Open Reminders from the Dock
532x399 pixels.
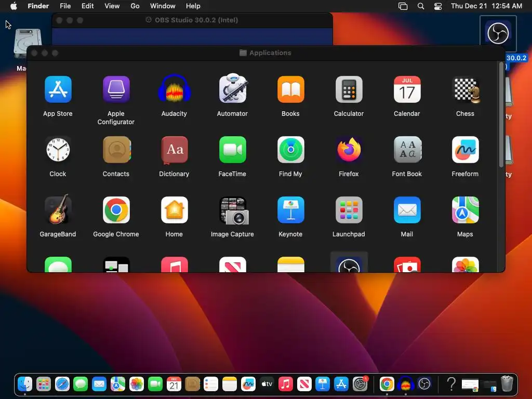tap(211, 384)
